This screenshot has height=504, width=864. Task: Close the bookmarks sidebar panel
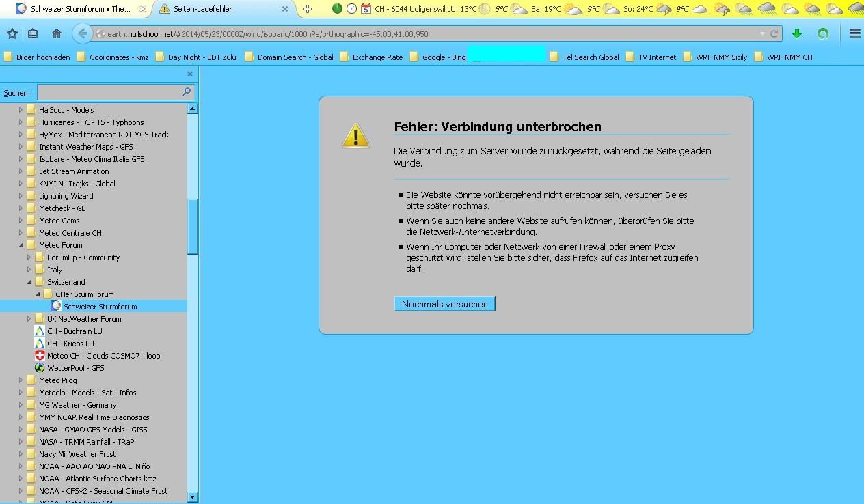(190, 74)
